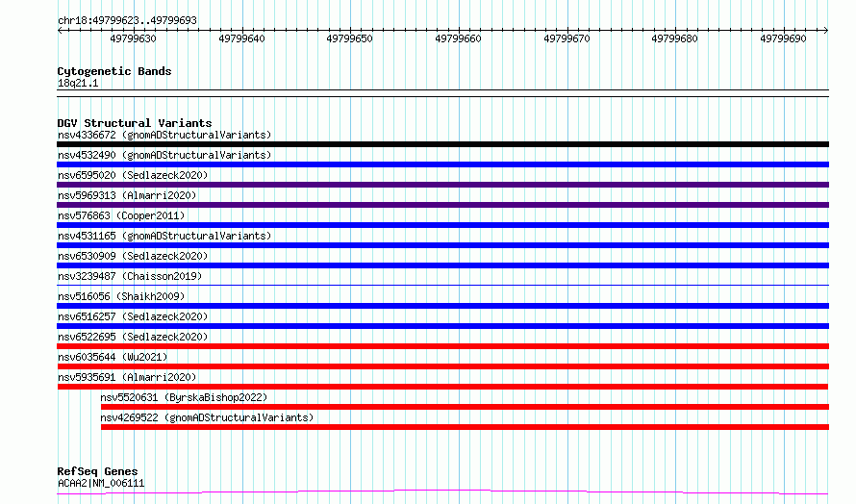
Task: Click the blue bar under nsv6530909
Action: point(442,265)
